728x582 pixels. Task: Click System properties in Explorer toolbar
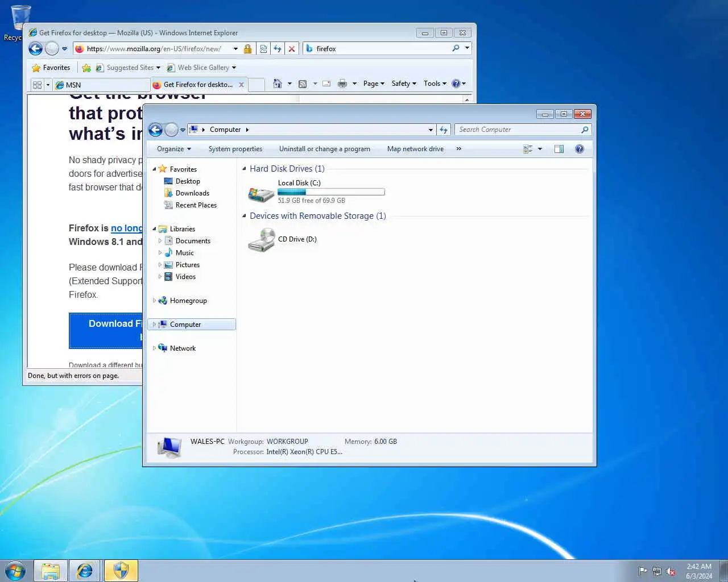pyautogui.click(x=235, y=149)
